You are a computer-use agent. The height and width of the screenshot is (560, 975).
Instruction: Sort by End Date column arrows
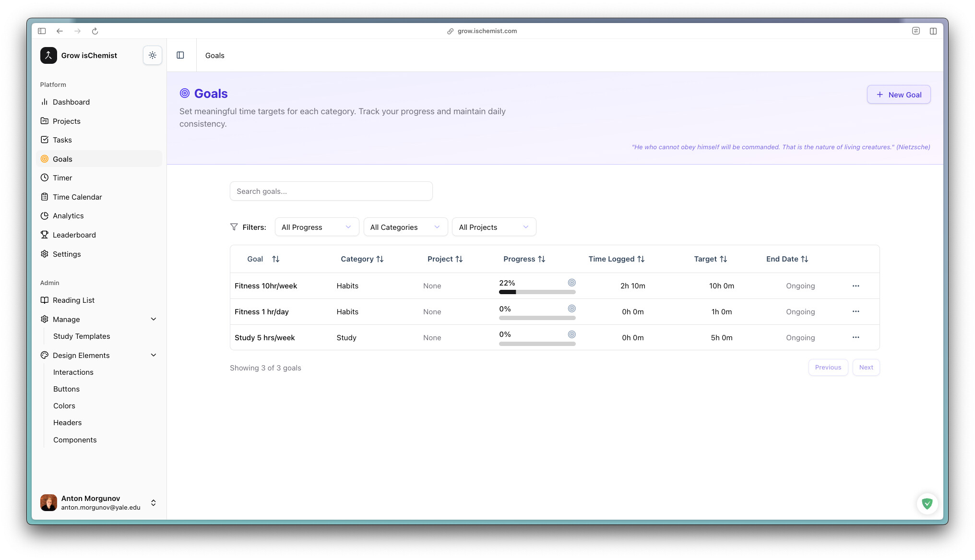point(805,259)
